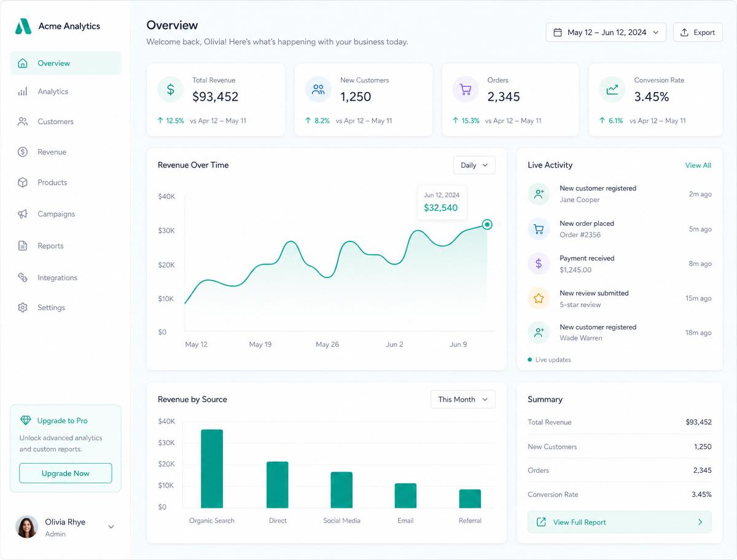737x560 pixels.
Task: Click the Revenue dollar-circle sidebar icon
Action: coord(23,152)
